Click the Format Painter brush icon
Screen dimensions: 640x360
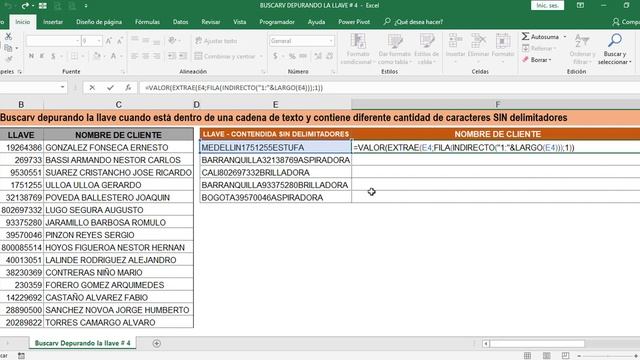coord(8,60)
